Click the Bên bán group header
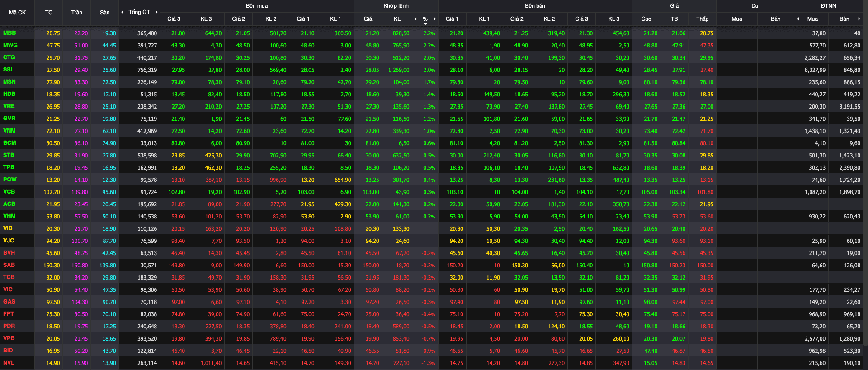This screenshot has width=868, height=370. pyautogui.click(x=535, y=6)
